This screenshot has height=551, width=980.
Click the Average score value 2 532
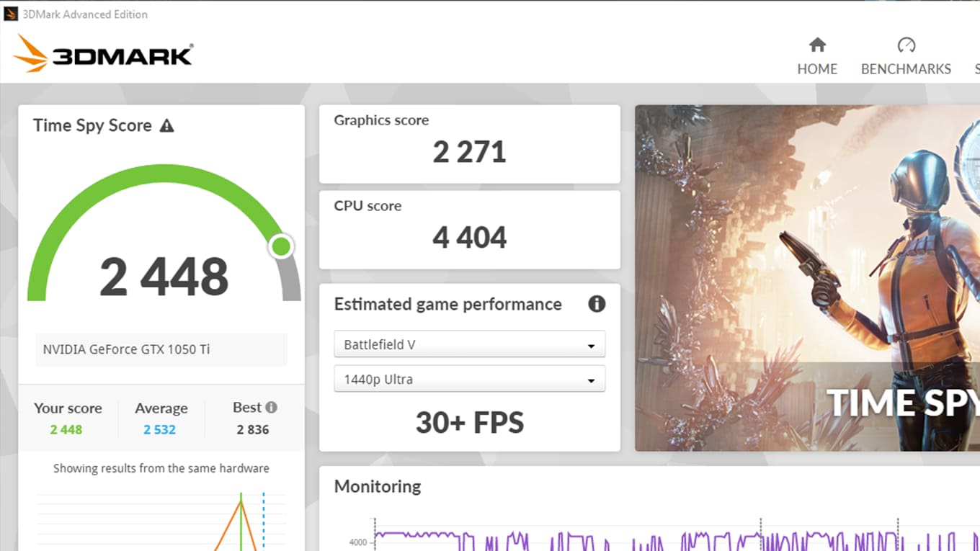coord(159,430)
